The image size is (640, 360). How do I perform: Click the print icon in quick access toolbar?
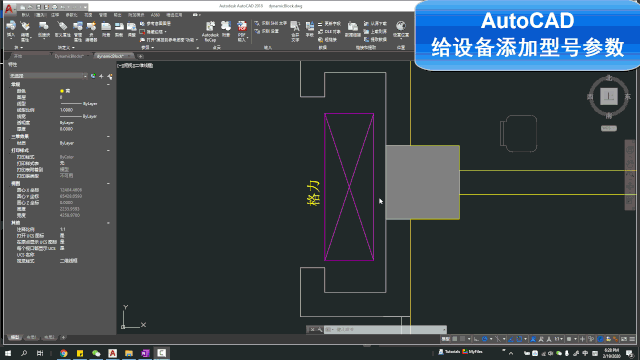click(54, 7)
